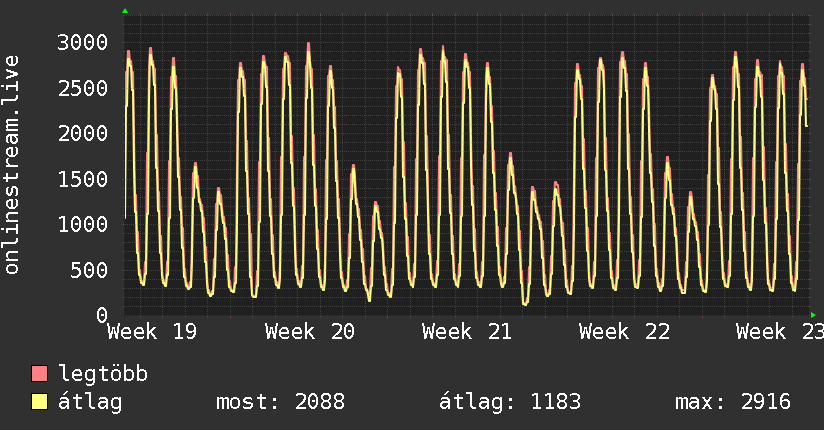
Task: Click the Week 22 axis label
Action: (624, 332)
